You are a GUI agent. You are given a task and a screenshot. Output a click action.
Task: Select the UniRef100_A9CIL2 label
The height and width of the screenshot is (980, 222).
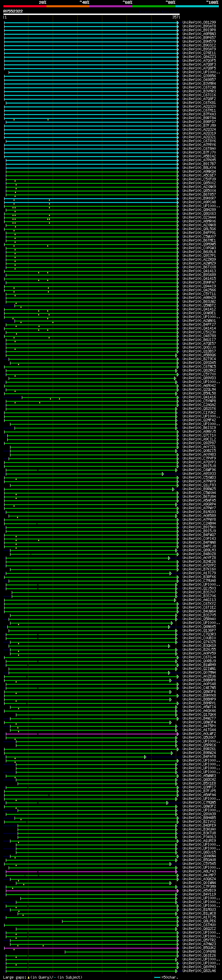(199, 439)
